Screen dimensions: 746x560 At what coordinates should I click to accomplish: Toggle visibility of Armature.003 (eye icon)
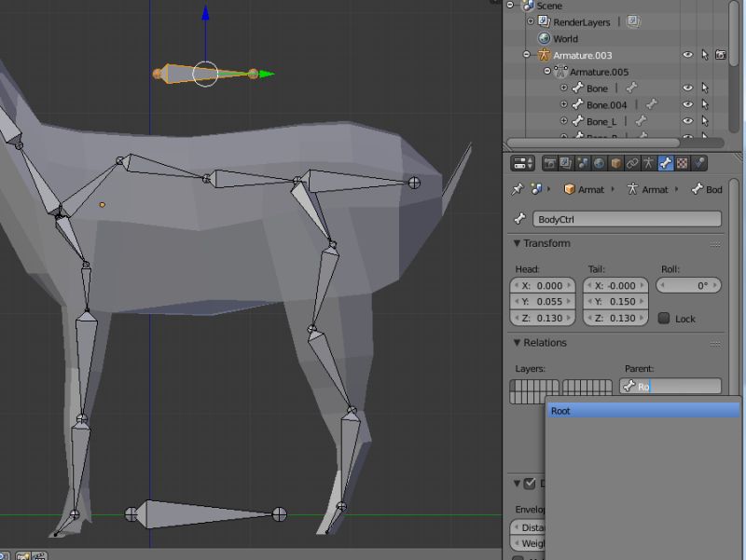(686, 54)
